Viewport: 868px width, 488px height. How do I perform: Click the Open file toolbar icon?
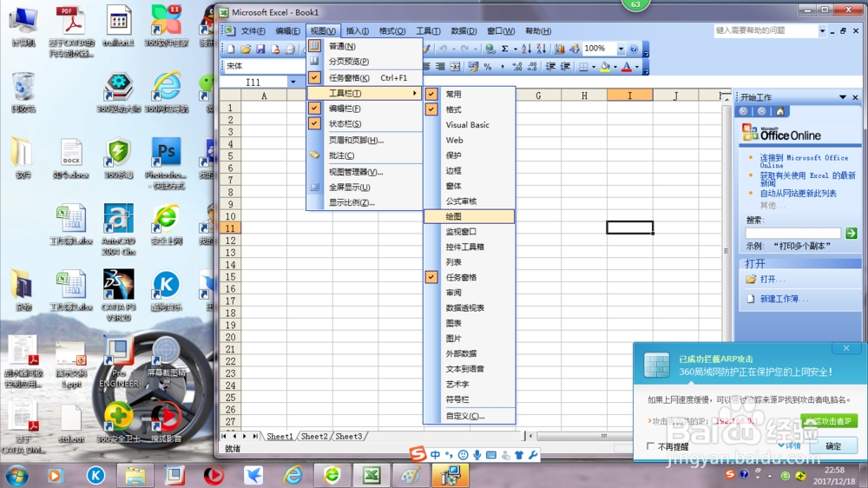click(246, 49)
